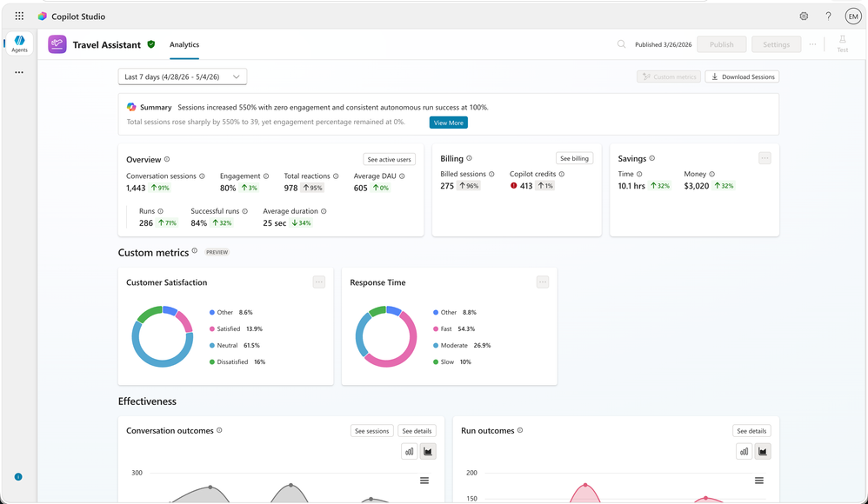Click the $3,020 Money value
The width and height of the screenshot is (868, 504).
pos(697,186)
